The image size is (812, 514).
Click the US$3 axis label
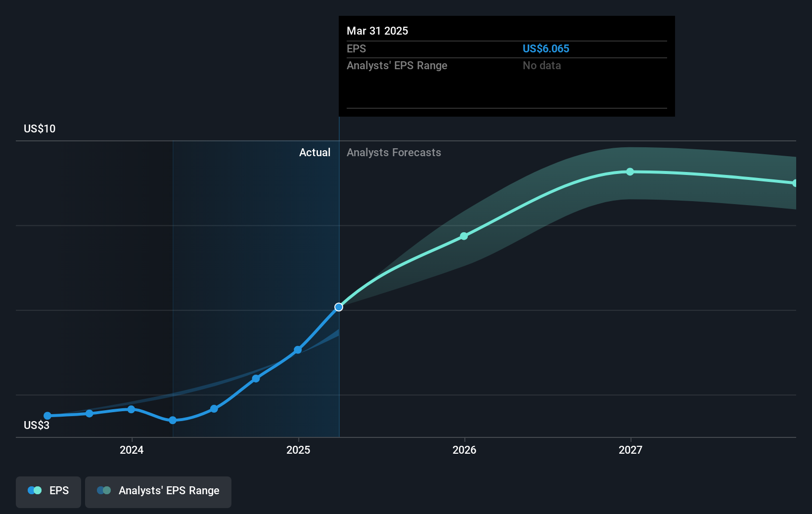click(x=37, y=425)
